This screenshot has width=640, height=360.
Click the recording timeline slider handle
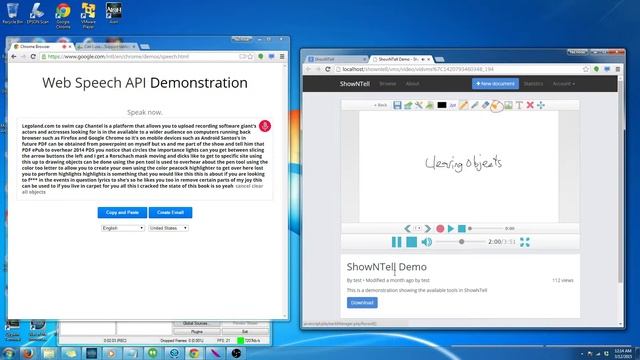coord(470,229)
